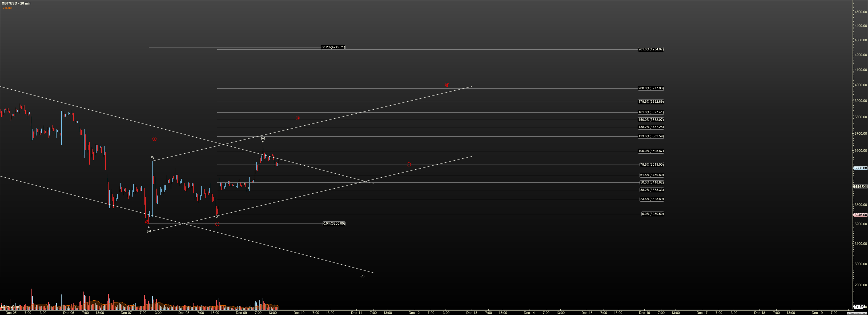Viewport: 868px width, 315px height.
Task: Click the 78.6%(3519.00) level label
Action: (652, 165)
